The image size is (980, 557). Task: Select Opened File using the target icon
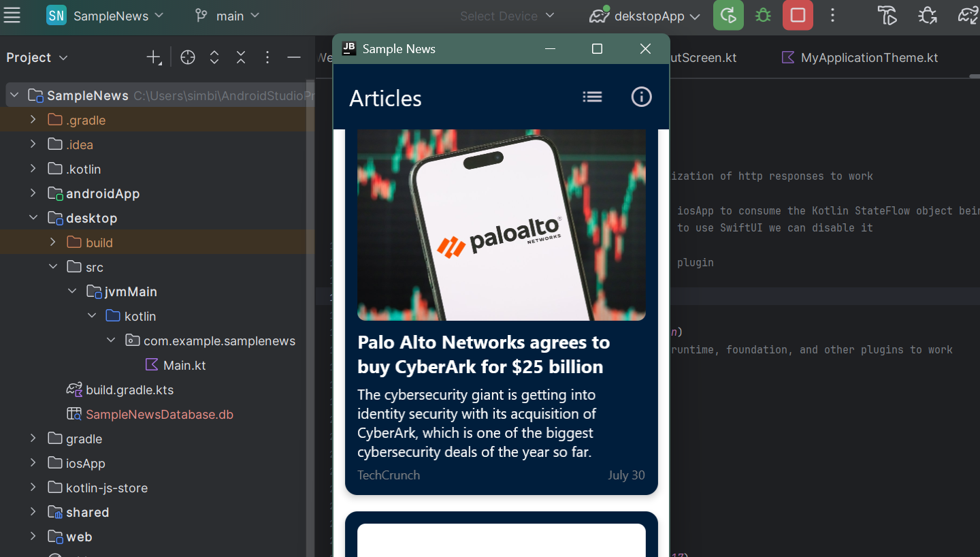click(x=188, y=57)
